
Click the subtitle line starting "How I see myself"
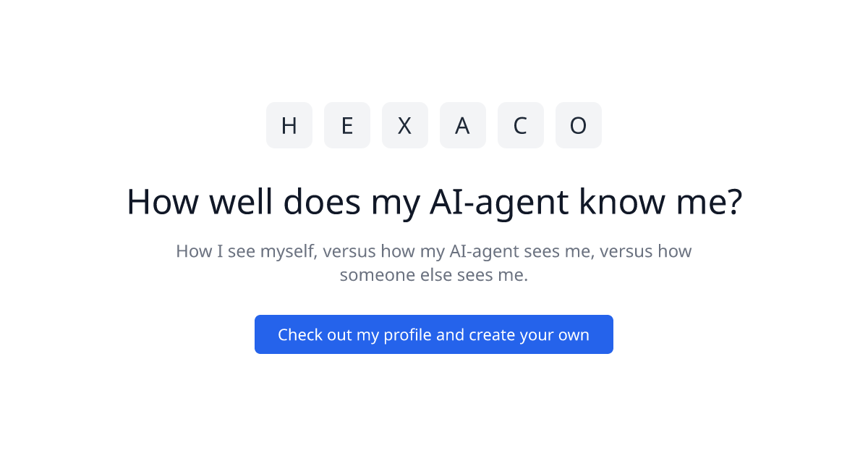[x=434, y=251]
